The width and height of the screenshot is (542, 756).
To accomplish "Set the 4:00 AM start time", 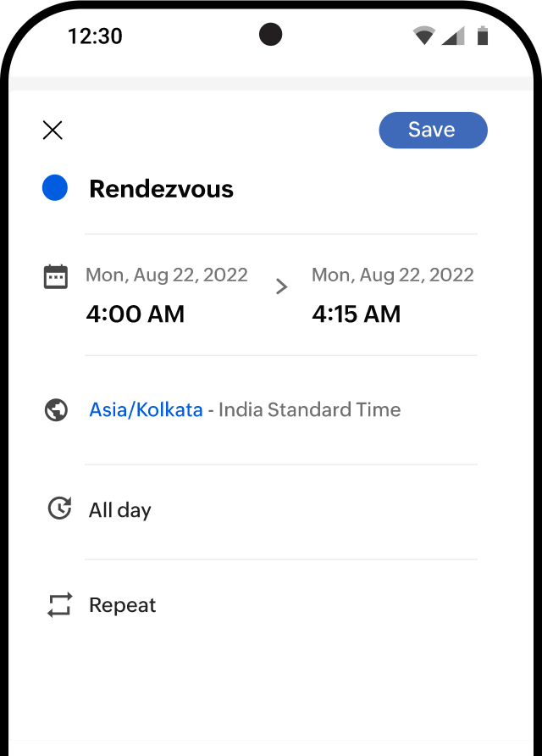I will (135, 314).
